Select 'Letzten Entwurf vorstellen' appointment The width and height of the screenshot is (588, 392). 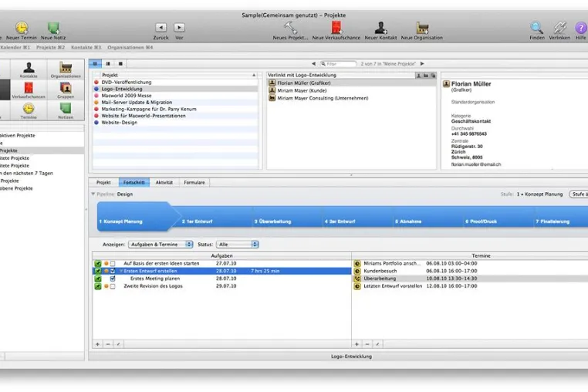click(x=471, y=286)
